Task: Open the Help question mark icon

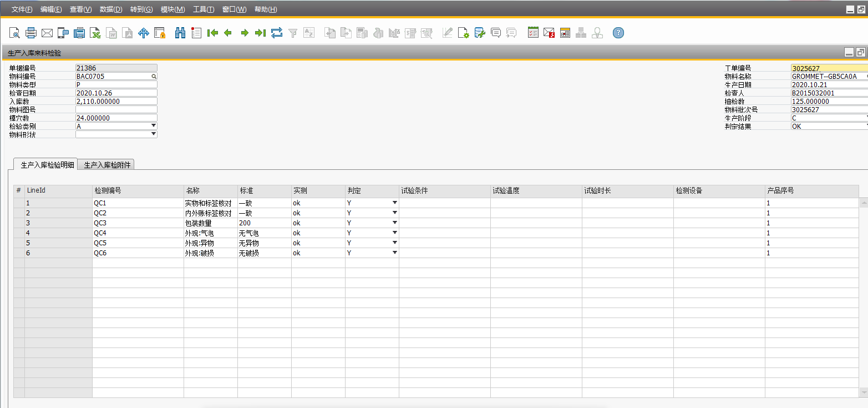Action: [618, 33]
